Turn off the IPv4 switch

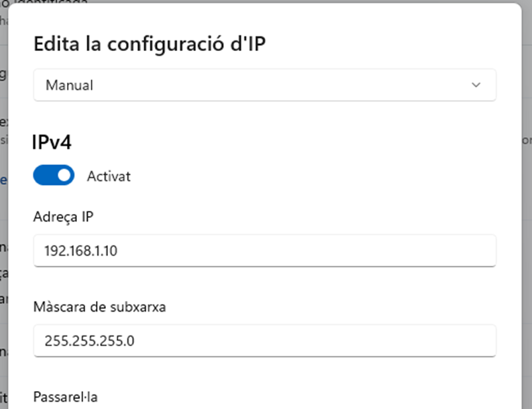click(x=54, y=176)
